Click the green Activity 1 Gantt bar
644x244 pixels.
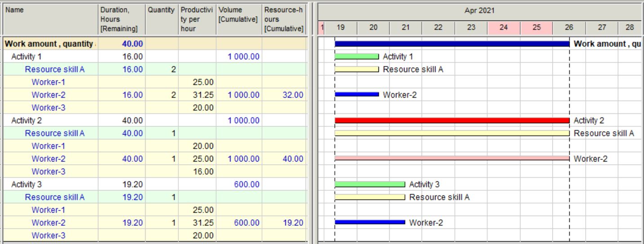357,57
